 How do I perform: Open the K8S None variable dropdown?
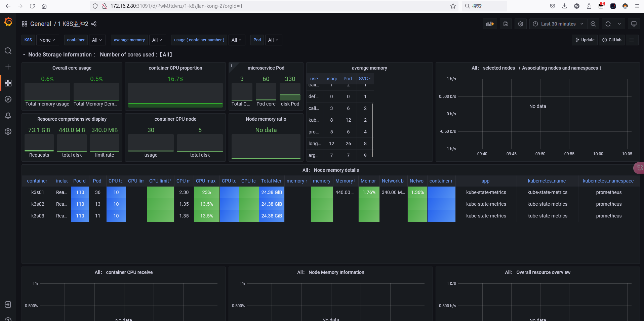(x=47, y=40)
